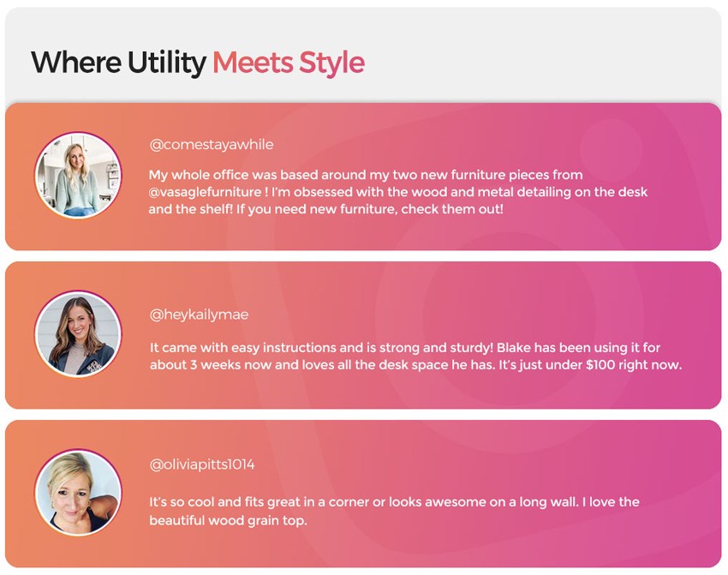This screenshot has height=575, width=728.
Task: Open the @heykailymae username link
Action: tap(199, 314)
